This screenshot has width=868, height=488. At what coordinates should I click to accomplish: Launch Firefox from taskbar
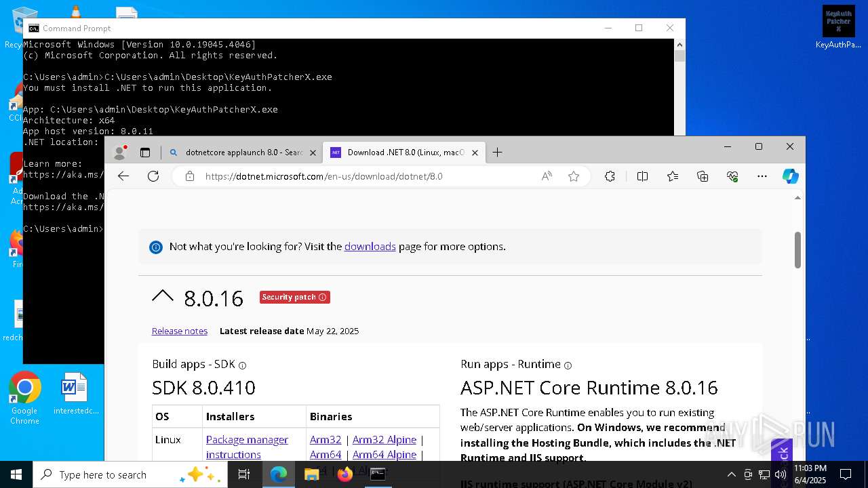click(x=344, y=474)
